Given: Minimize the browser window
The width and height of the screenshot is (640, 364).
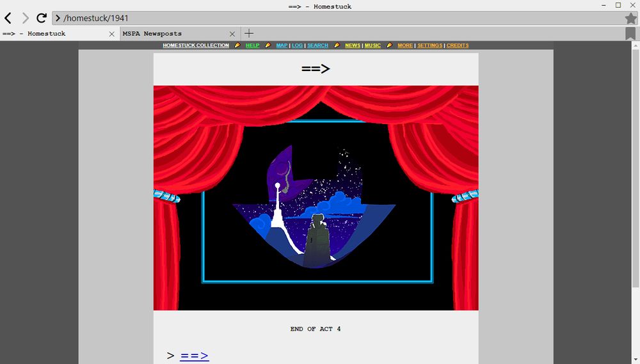Looking at the screenshot, I should tap(604, 5).
